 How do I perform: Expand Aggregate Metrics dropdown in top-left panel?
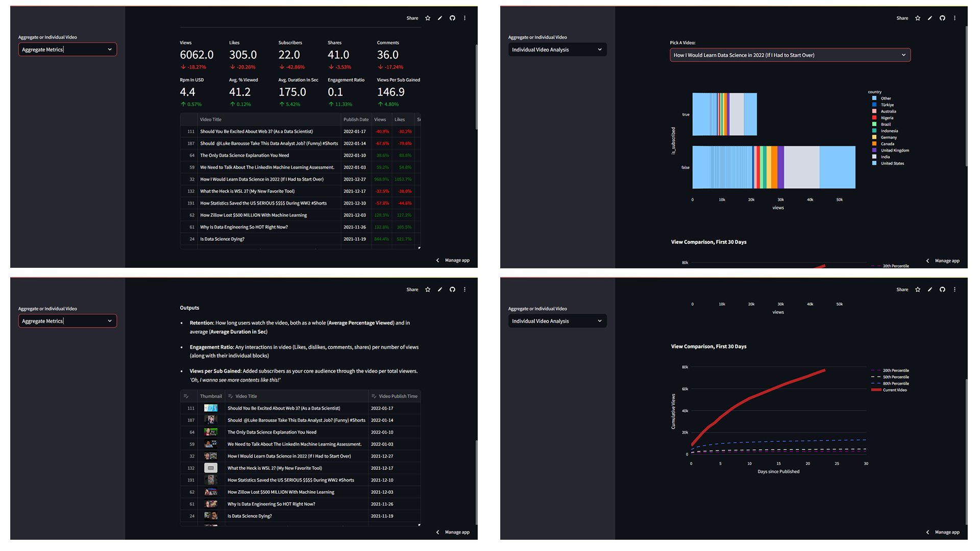click(67, 49)
